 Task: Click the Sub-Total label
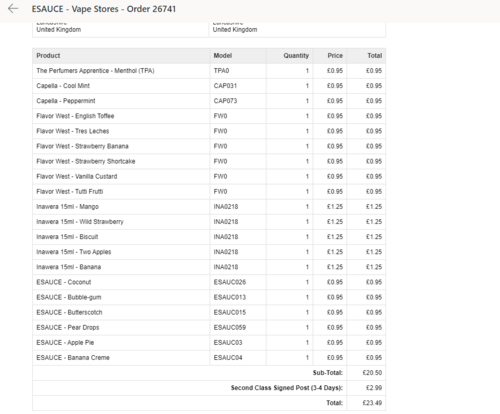point(328,373)
